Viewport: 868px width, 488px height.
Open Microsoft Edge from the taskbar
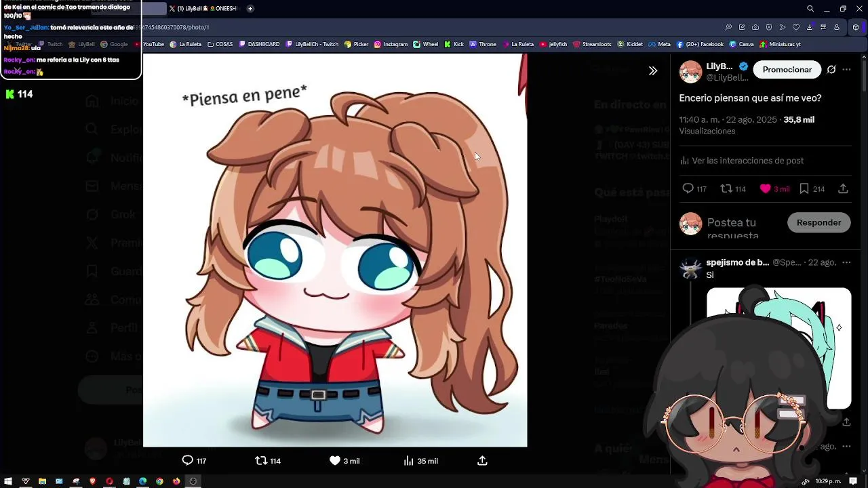tap(142, 481)
